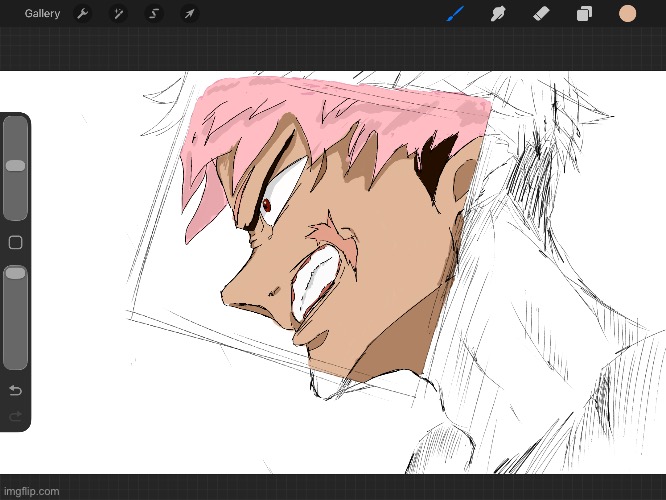Click the brush size slider handle
666x500 pixels.
click(x=15, y=165)
